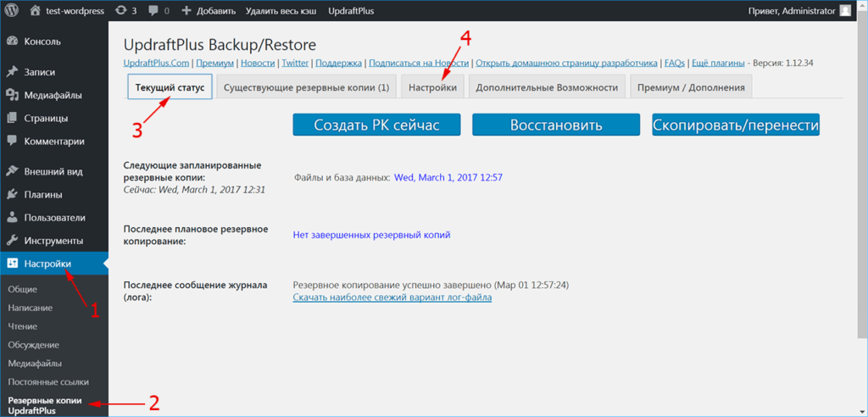Open Резервные копии UpdraftPlus submenu item
This screenshot has width=868, height=417.
[x=45, y=406]
